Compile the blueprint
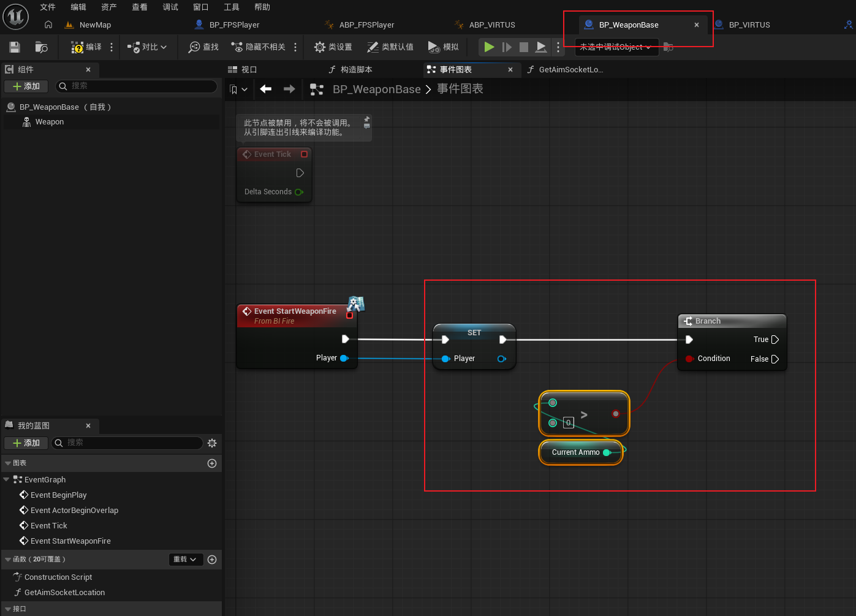Screen dimensions: 856x616 (86, 47)
